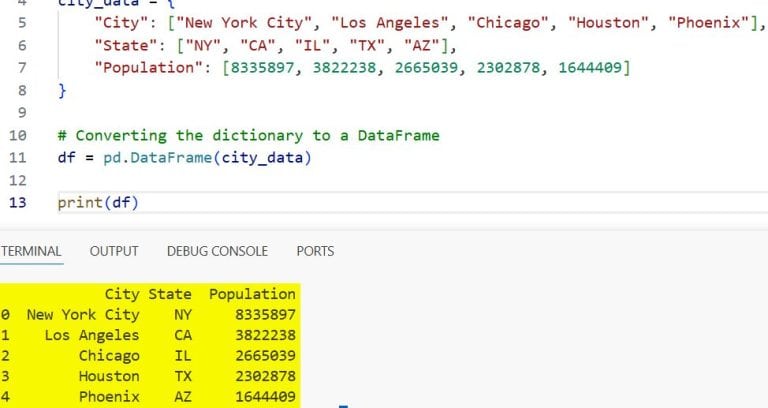The height and width of the screenshot is (408, 768).
Task: Click the number 8335897 in the code
Action: [263, 68]
